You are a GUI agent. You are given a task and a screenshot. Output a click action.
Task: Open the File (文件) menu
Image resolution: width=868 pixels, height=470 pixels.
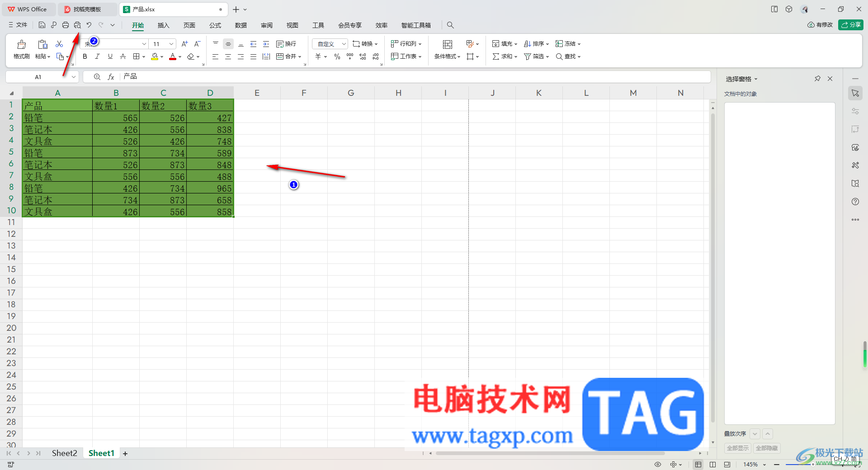(18, 25)
